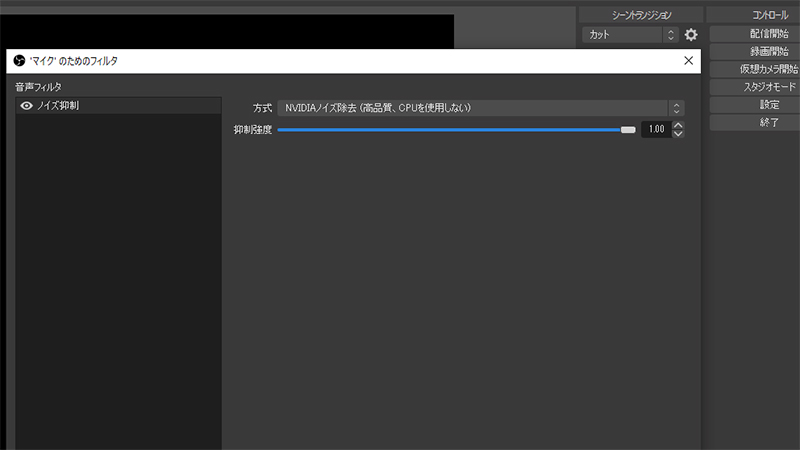Increase 抑制強度 with the up arrow
Viewport: 800px width, 450px height.
click(x=678, y=126)
